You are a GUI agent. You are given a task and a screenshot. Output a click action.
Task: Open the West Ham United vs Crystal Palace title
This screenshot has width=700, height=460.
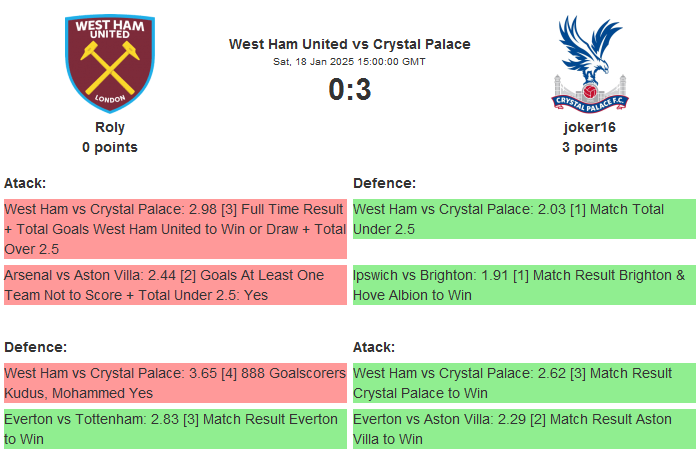coord(349,44)
